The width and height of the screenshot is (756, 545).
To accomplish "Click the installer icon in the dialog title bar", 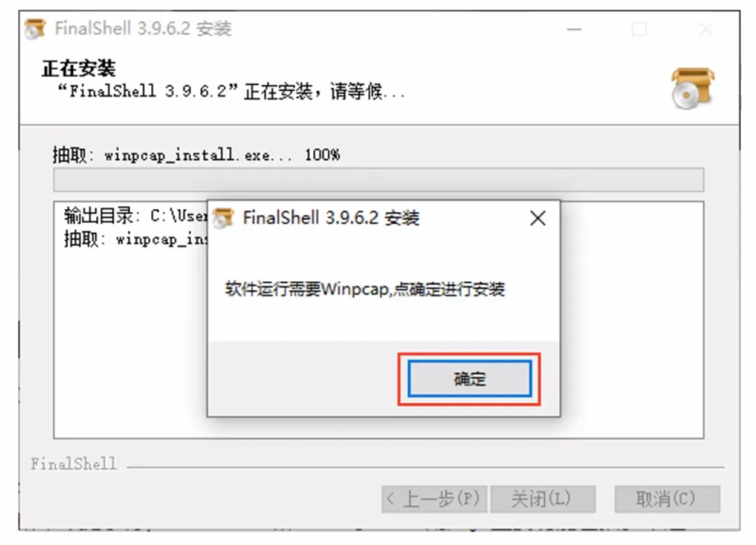I will 223,218.
